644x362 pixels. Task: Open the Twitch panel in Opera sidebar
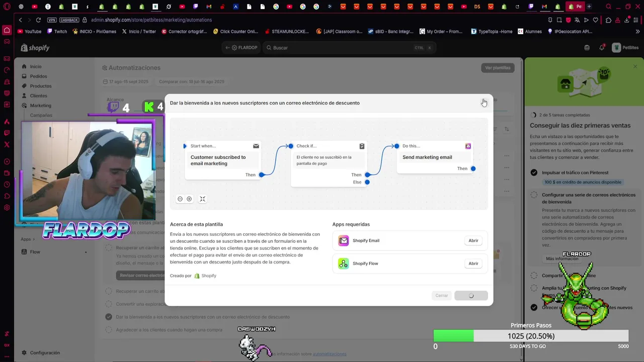click(x=7, y=133)
